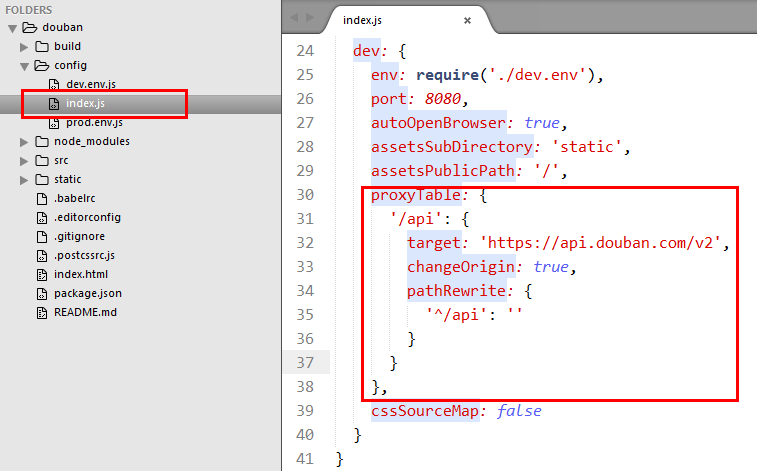Go to previous tab with left arrow

pos(294,18)
